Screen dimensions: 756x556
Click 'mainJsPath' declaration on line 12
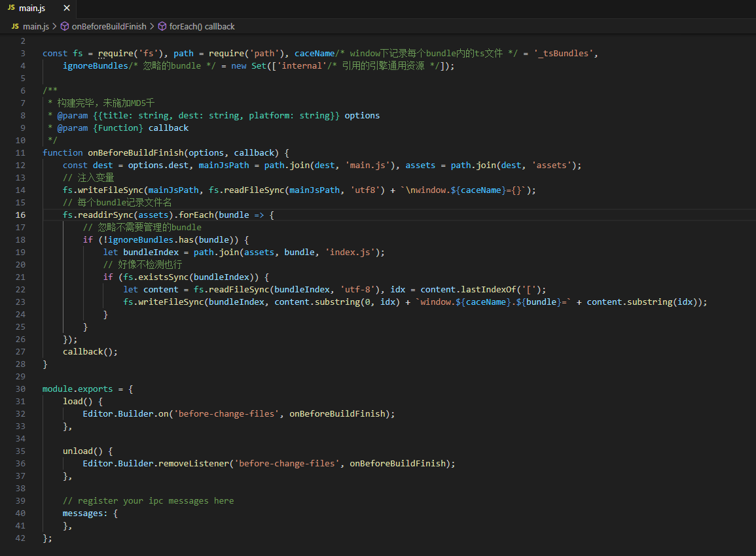coord(224,165)
